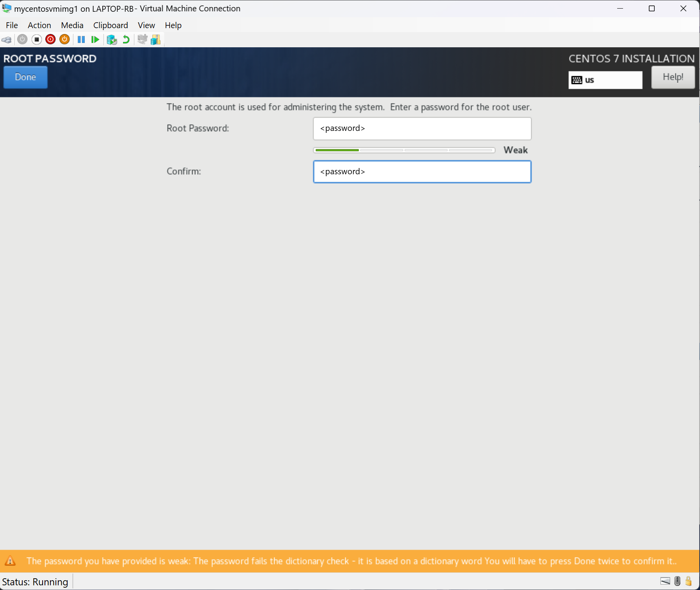Click the 'Confirm:' field label
The image size is (700, 590).
(x=184, y=172)
